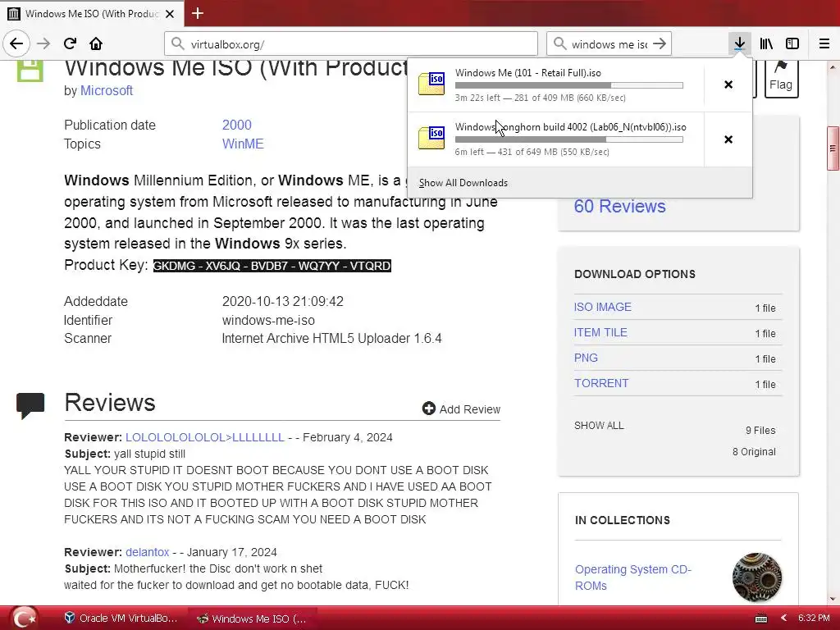
Task: Cancel the Windows Longhorn build 4002 download
Action: 728,139
